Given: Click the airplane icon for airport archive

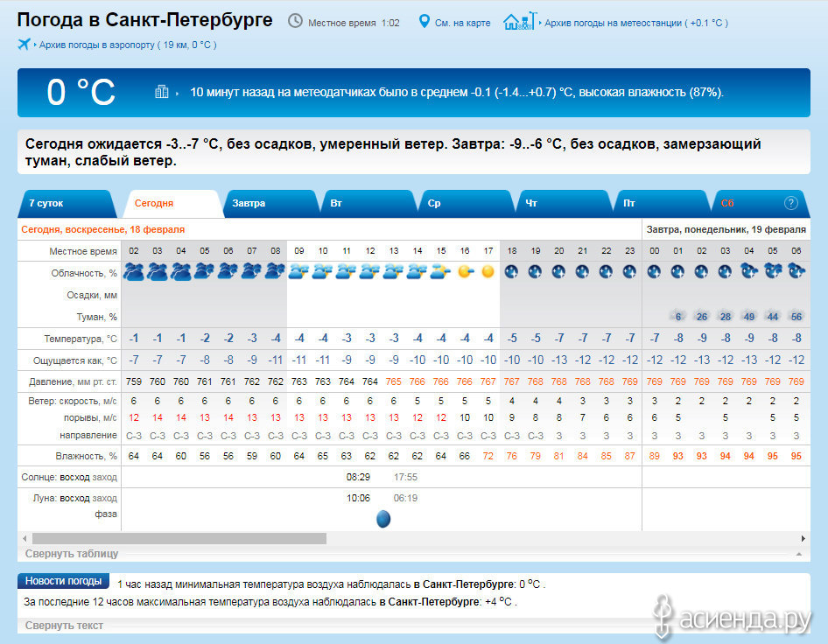Looking at the screenshot, I should (24, 44).
